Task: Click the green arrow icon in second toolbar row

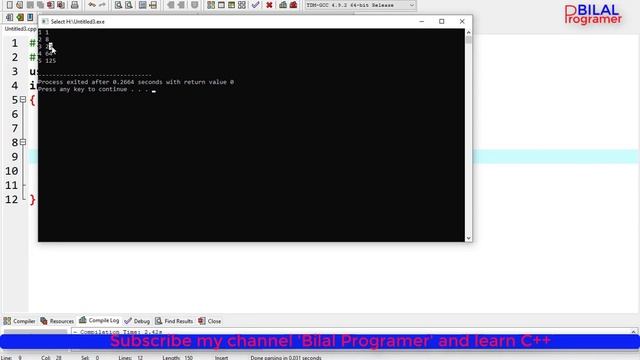Action: pos(20,18)
